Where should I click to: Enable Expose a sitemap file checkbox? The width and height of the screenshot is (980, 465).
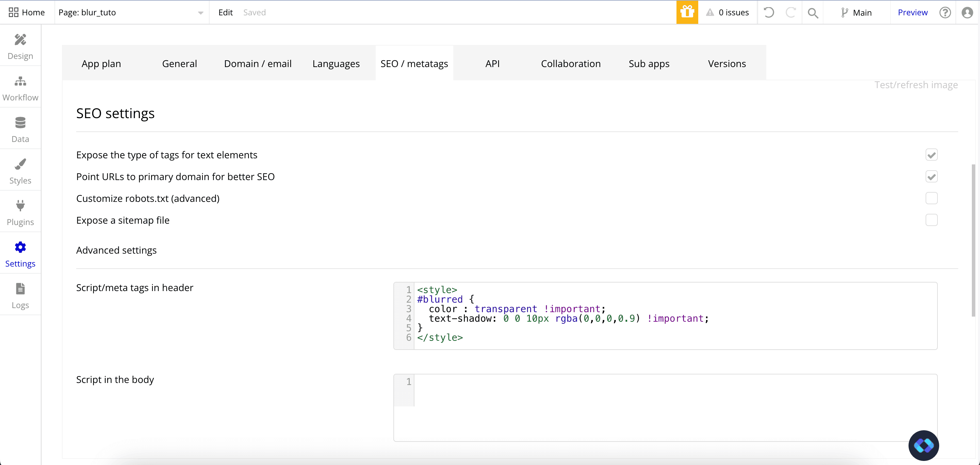(x=931, y=220)
